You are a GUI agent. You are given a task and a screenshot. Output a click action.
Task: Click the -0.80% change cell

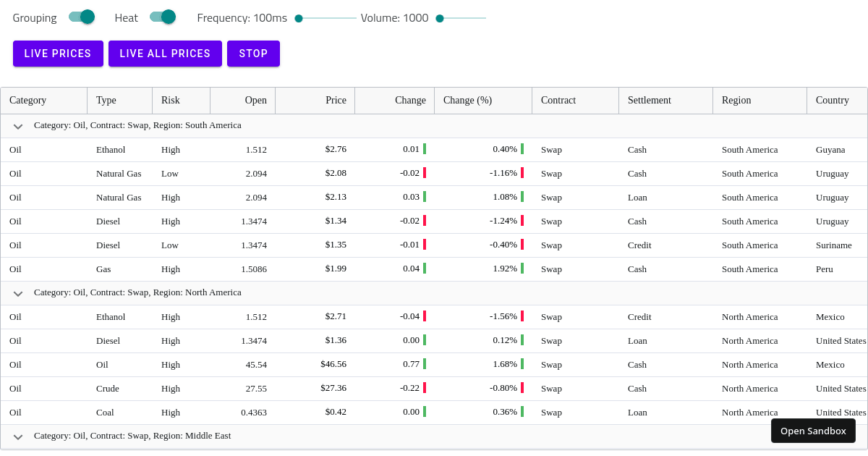tap(483, 389)
